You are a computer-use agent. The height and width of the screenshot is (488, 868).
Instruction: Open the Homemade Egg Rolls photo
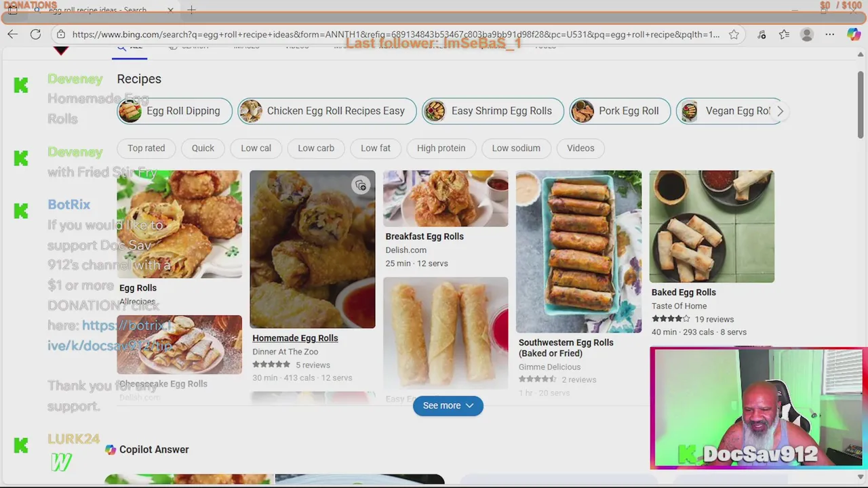[313, 249]
